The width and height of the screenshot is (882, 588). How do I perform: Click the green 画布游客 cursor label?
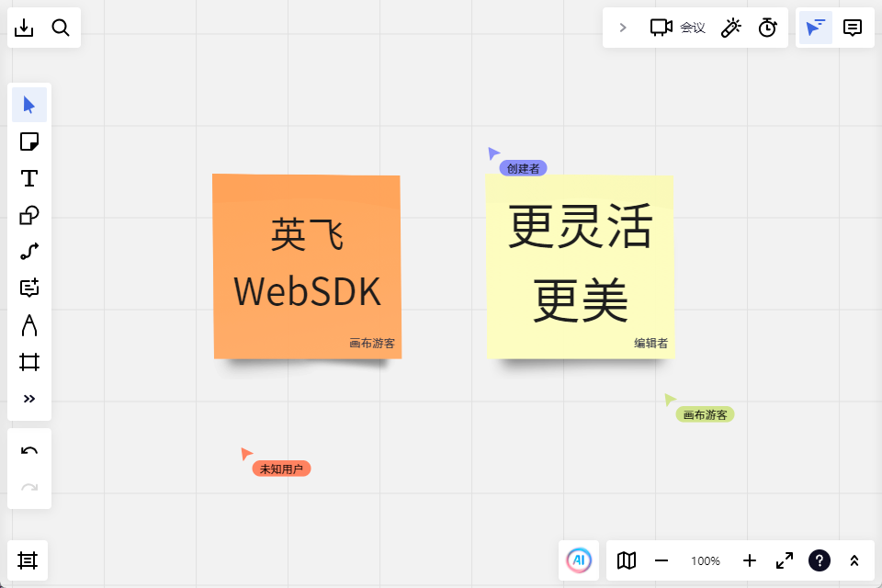tap(705, 414)
